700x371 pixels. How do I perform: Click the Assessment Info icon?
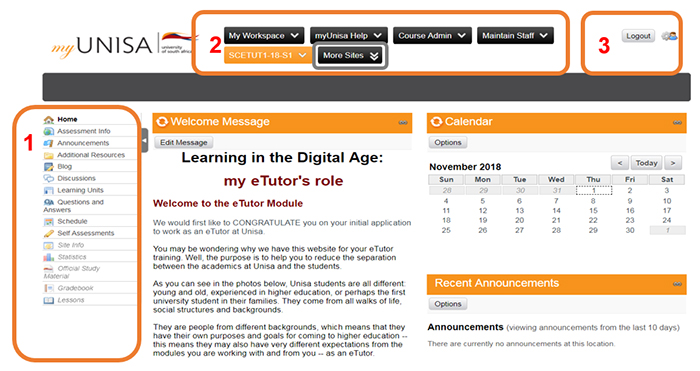[x=49, y=131]
